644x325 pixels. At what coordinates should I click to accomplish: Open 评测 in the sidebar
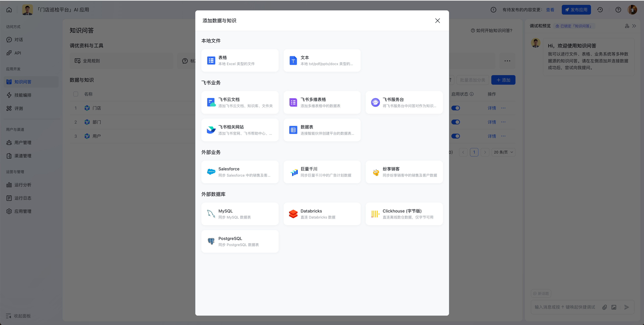pyautogui.click(x=31, y=108)
